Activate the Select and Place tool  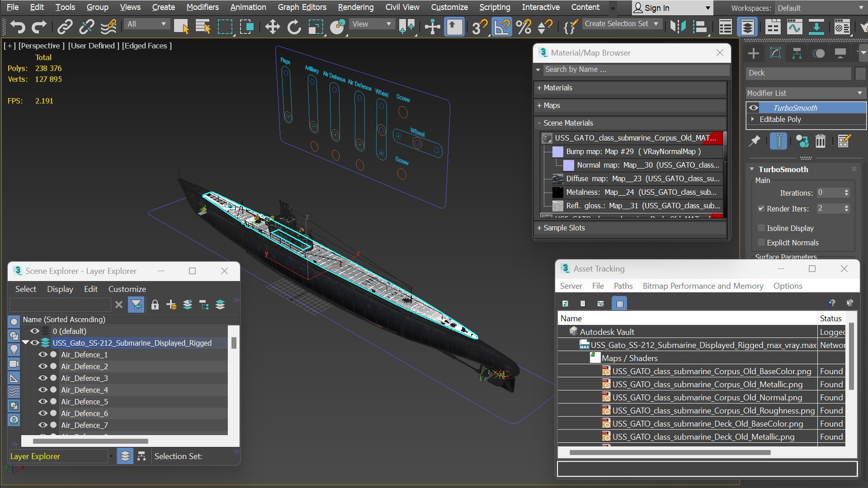(x=338, y=27)
